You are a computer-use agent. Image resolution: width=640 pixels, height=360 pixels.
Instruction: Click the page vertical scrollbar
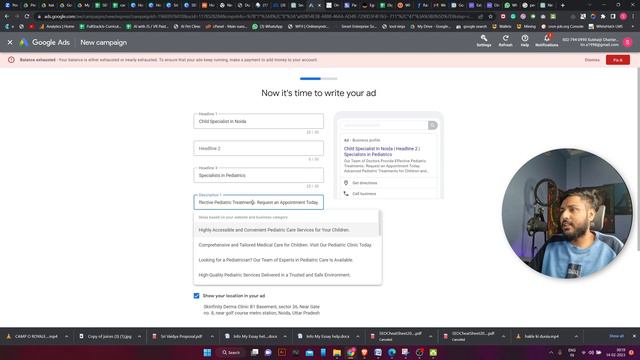pyautogui.click(x=638, y=159)
